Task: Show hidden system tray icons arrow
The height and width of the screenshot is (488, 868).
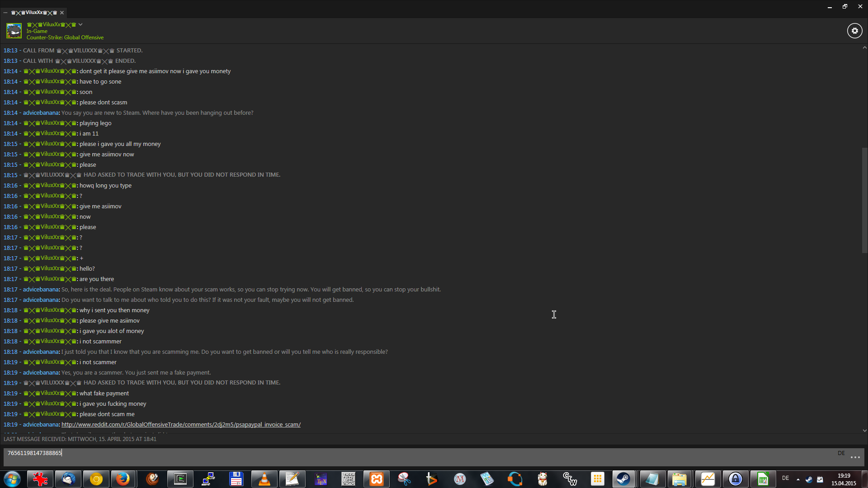Action: [x=798, y=479]
